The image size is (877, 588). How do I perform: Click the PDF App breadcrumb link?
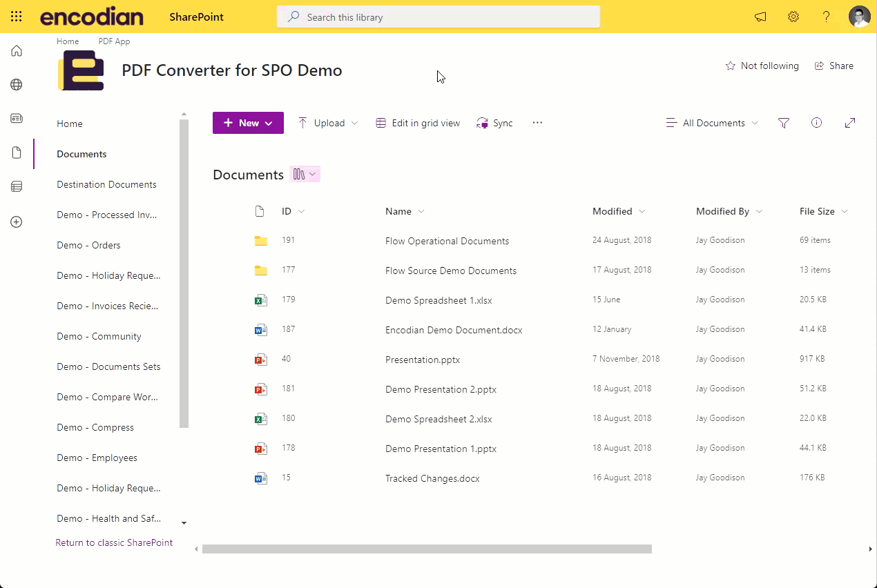point(114,41)
